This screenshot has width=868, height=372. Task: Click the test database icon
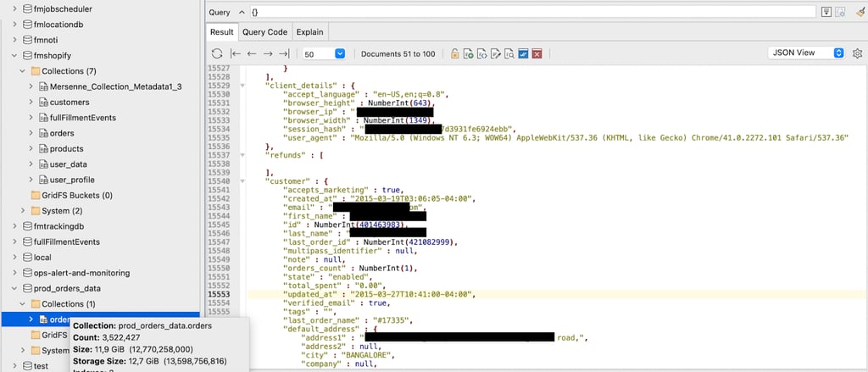(x=28, y=365)
